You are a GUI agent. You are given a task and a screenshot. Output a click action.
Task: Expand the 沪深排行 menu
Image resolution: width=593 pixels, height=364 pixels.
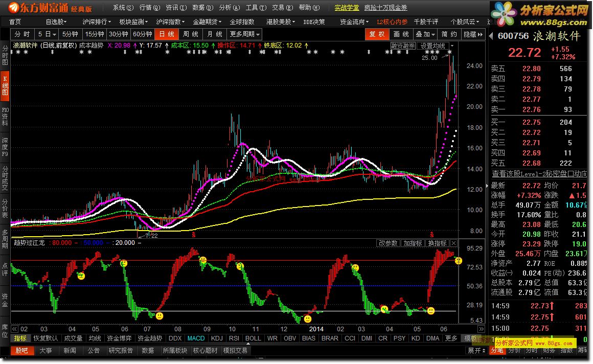(97, 22)
